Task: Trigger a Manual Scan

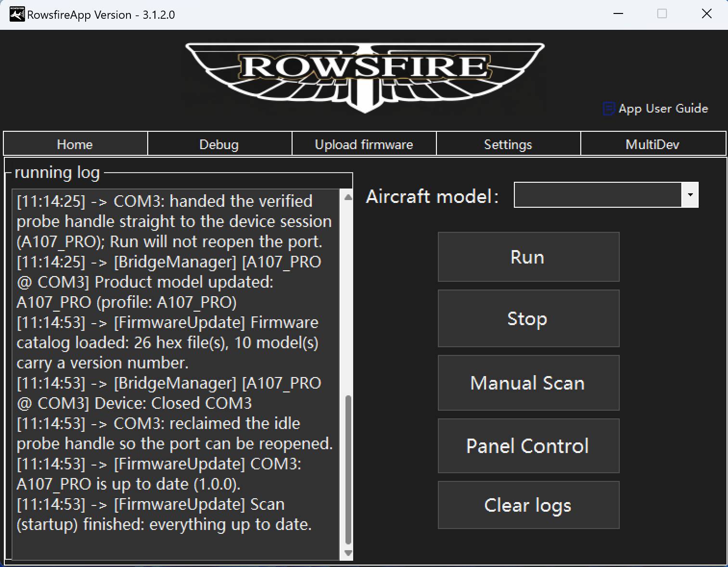Action: (528, 383)
